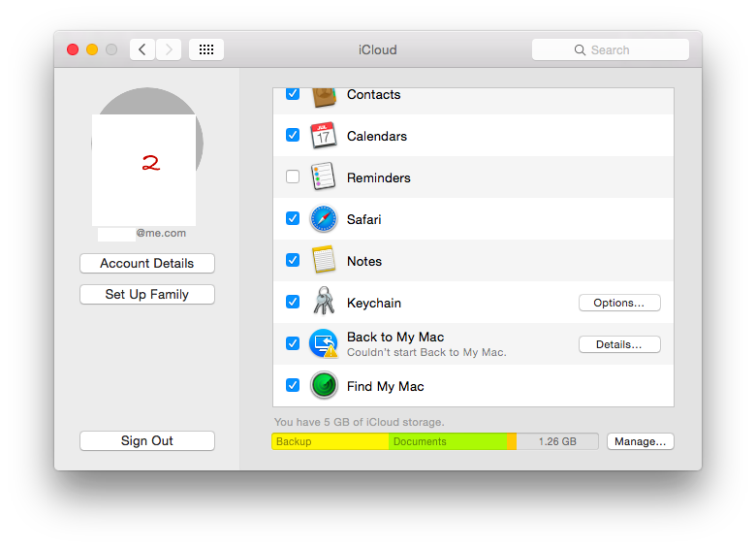Click the 'Notes' label

point(364,261)
